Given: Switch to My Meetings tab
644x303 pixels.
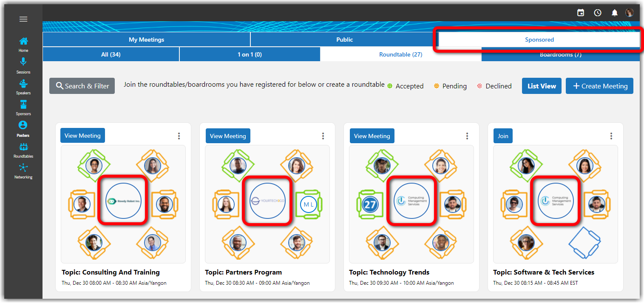Looking at the screenshot, I should (146, 40).
